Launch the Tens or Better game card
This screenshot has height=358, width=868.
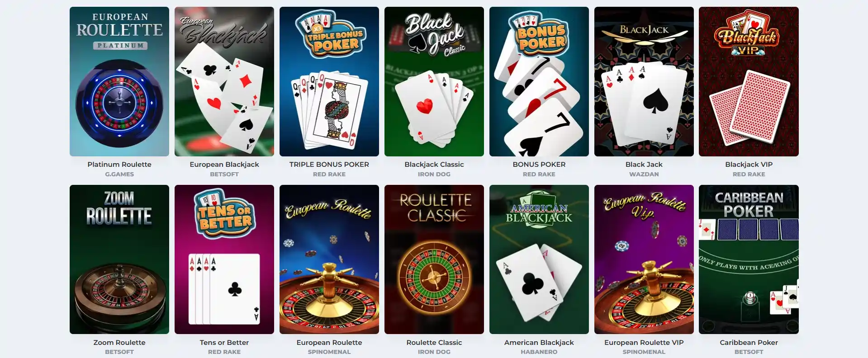(224, 259)
